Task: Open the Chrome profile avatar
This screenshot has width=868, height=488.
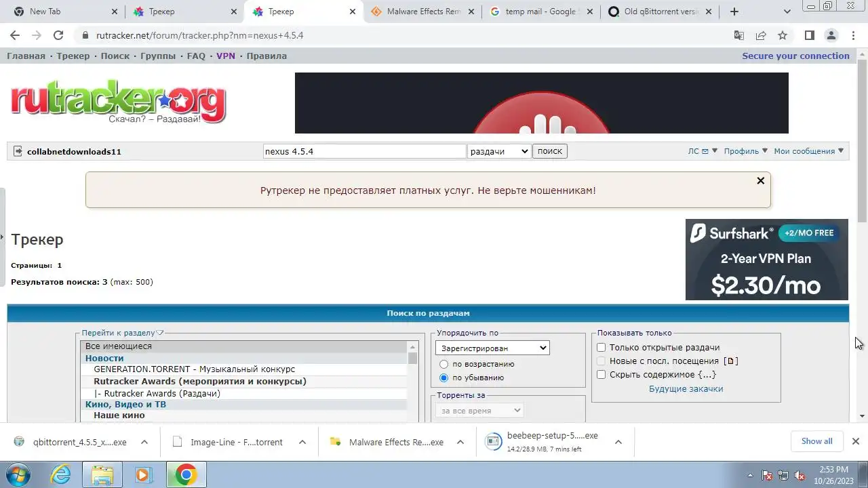Action: pyautogui.click(x=831, y=35)
